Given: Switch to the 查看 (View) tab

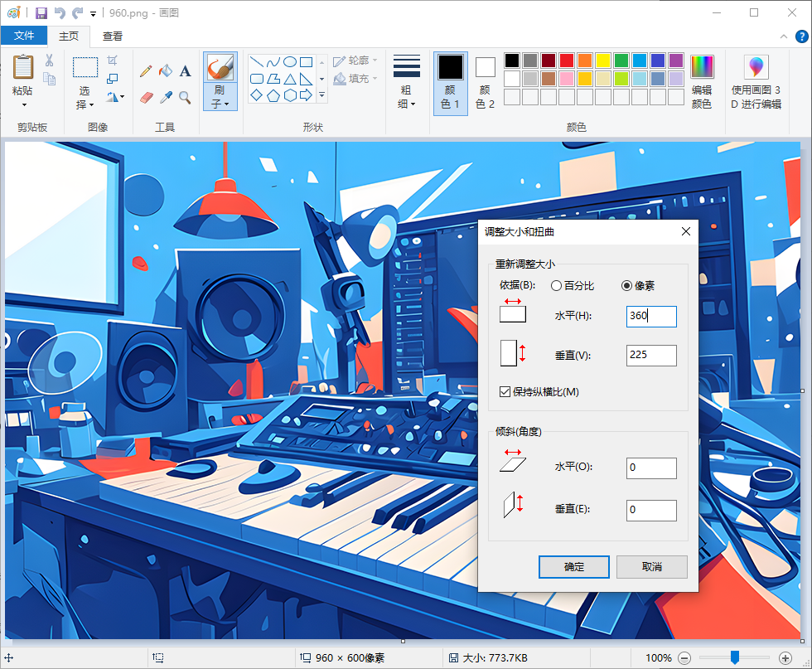Looking at the screenshot, I should tap(113, 36).
